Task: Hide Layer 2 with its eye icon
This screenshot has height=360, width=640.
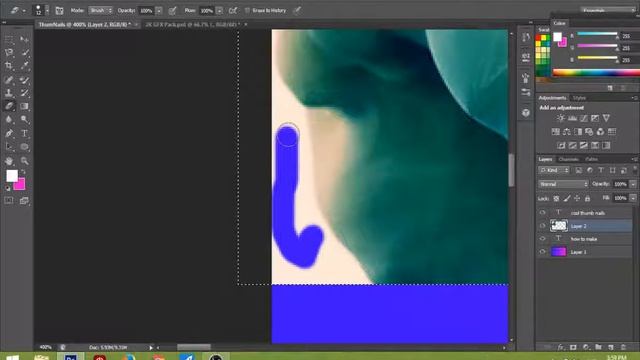Action: (x=542, y=226)
